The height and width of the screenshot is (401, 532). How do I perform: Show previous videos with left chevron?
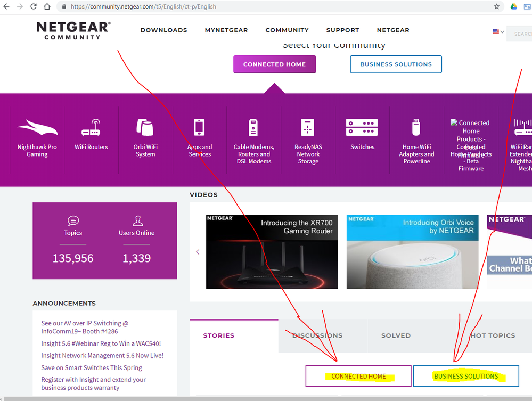pos(198,252)
